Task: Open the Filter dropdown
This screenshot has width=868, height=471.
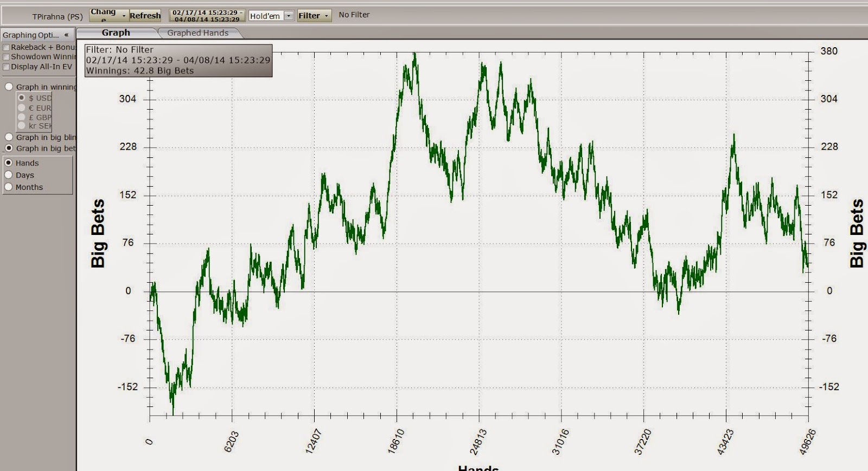Action: click(314, 16)
